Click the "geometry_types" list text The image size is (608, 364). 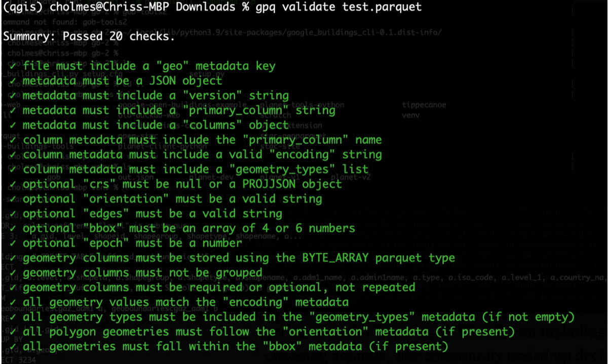tap(286, 170)
